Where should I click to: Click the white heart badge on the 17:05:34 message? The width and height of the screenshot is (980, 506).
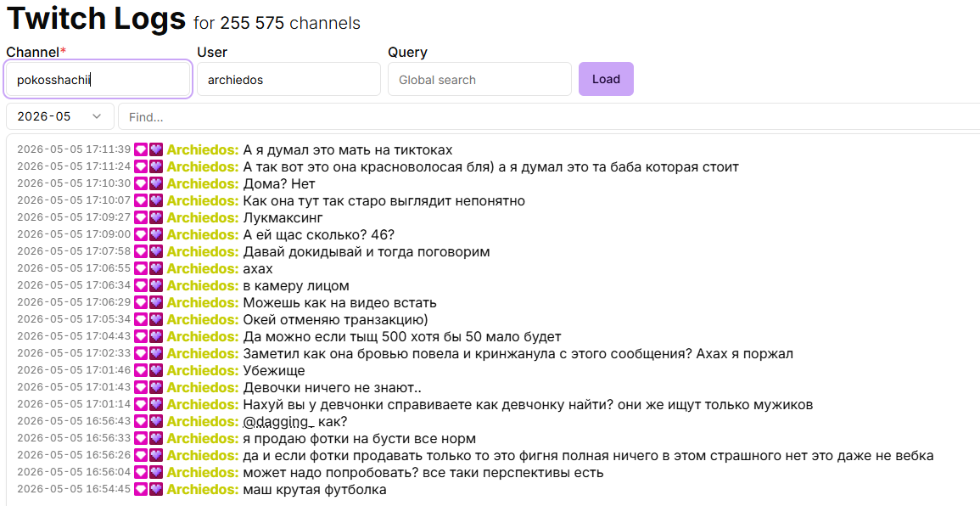pyautogui.click(x=141, y=319)
